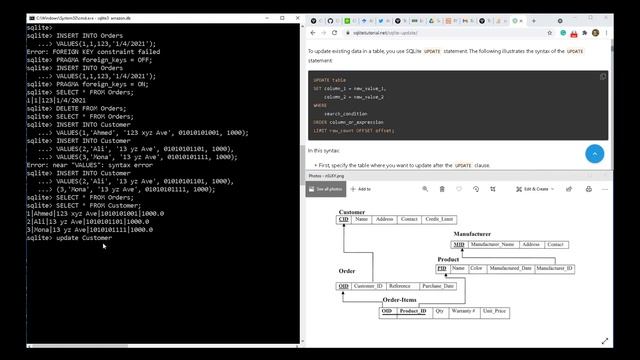This screenshot has height=360, width=640.
Task: Click 'update Customer' text in terminal
Action: point(84,238)
